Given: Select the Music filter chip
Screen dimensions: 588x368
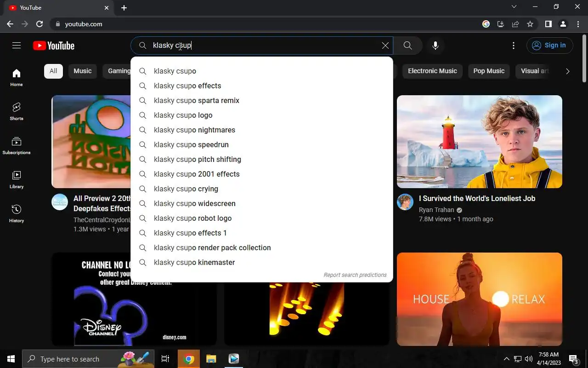Looking at the screenshot, I should pos(83,71).
